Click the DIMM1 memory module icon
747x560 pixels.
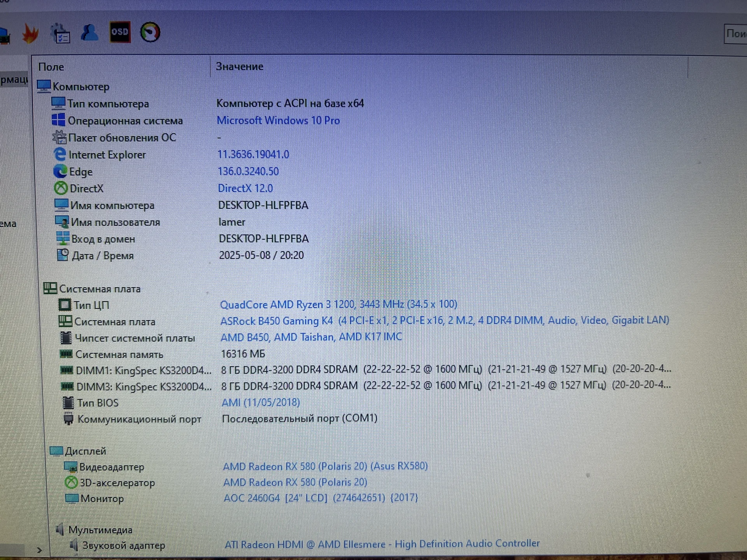pyautogui.click(x=67, y=370)
